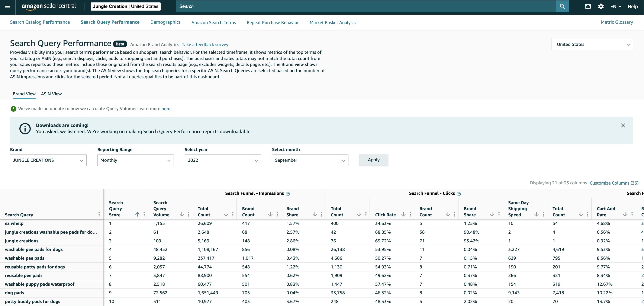Open the settings gear icon

click(x=601, y=6)
